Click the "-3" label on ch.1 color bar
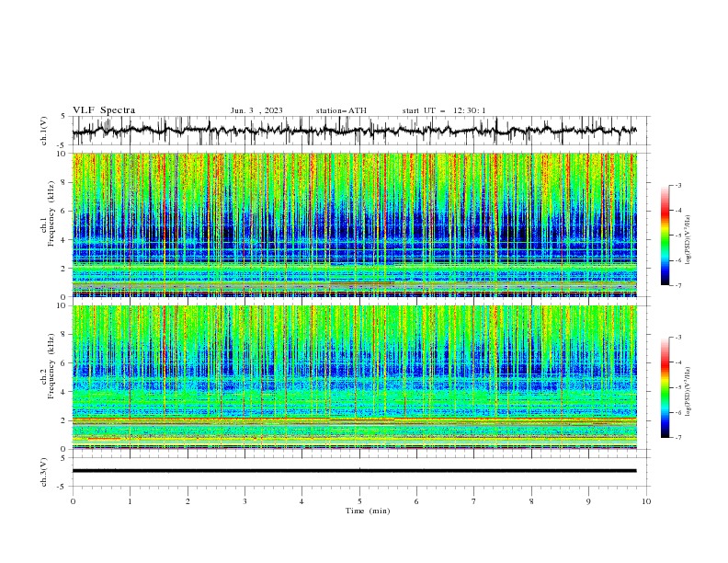 pyautogui.click(x=677, y=185)
